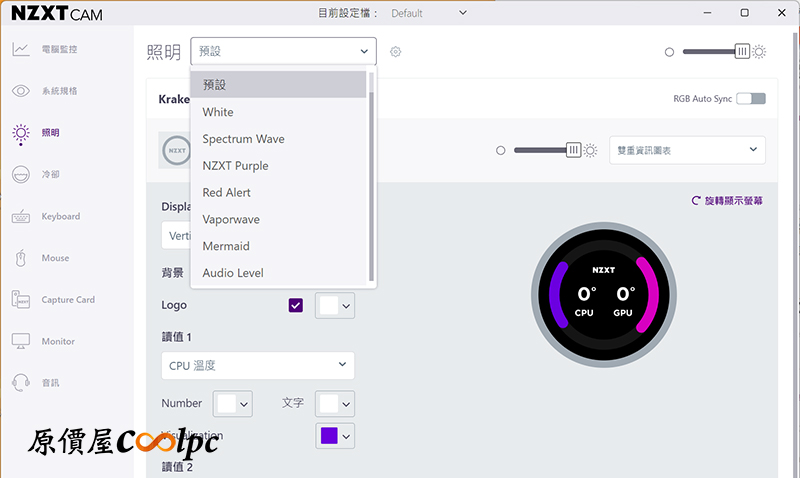The height and width of the screenshot is (478, 800).
Task: Select the NZXT Purple preset
Action: coord(278,166)
